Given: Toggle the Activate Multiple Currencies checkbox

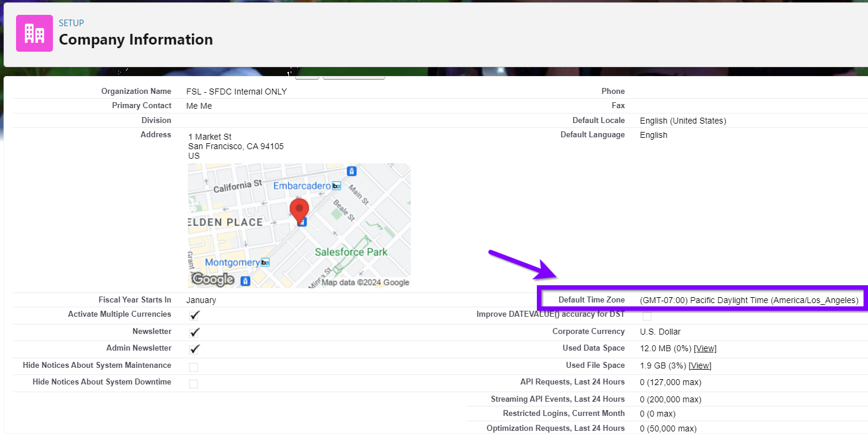Looking at the screenshot, I should pos(194,315).
